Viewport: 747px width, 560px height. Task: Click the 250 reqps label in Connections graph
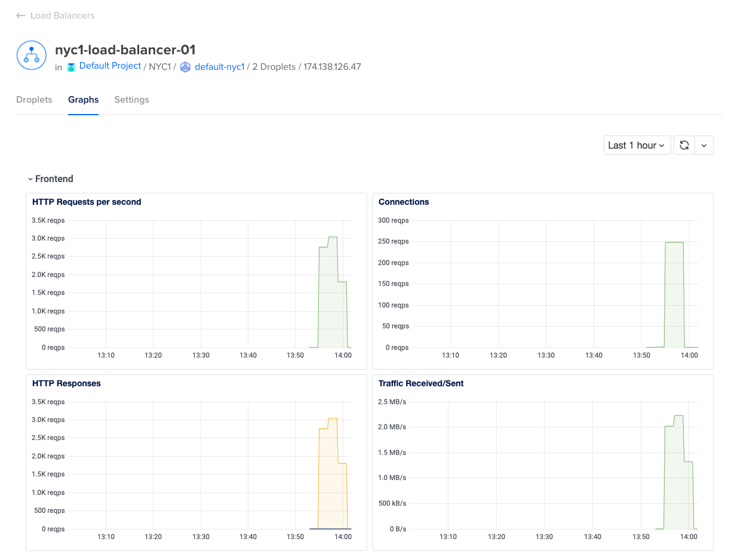click(394, 241)
